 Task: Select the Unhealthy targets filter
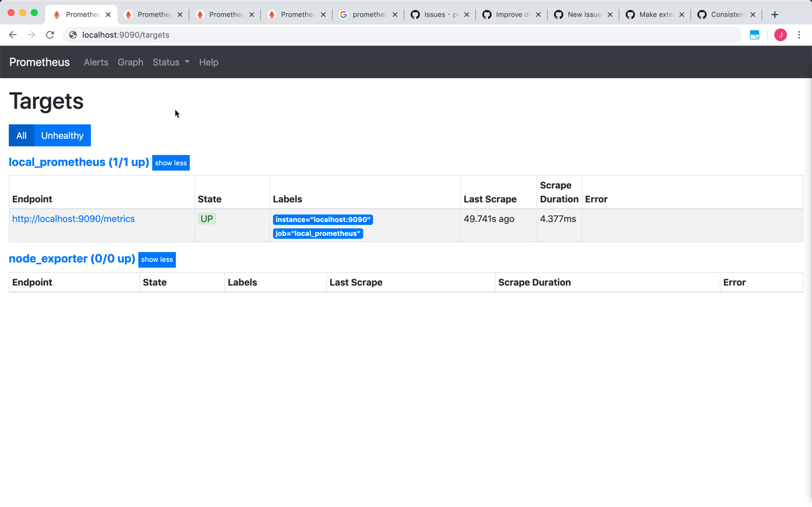point(62,135)
